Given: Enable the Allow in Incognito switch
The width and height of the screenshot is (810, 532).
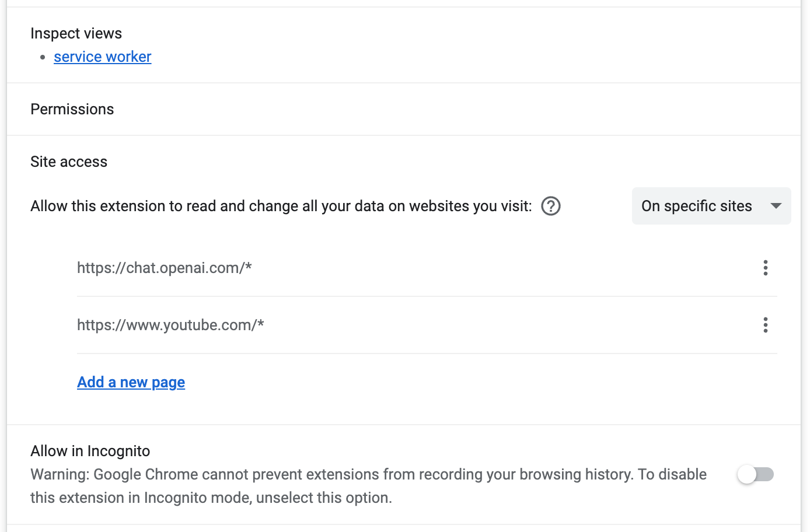Looking at the screenshot, I should (x=756, y=474).
